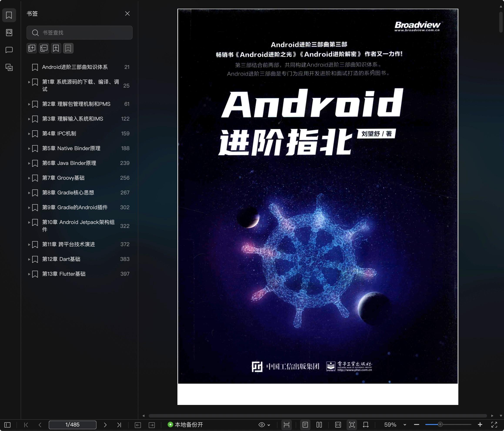
Task: Go to first page icon
Action: tap(26, 425)
